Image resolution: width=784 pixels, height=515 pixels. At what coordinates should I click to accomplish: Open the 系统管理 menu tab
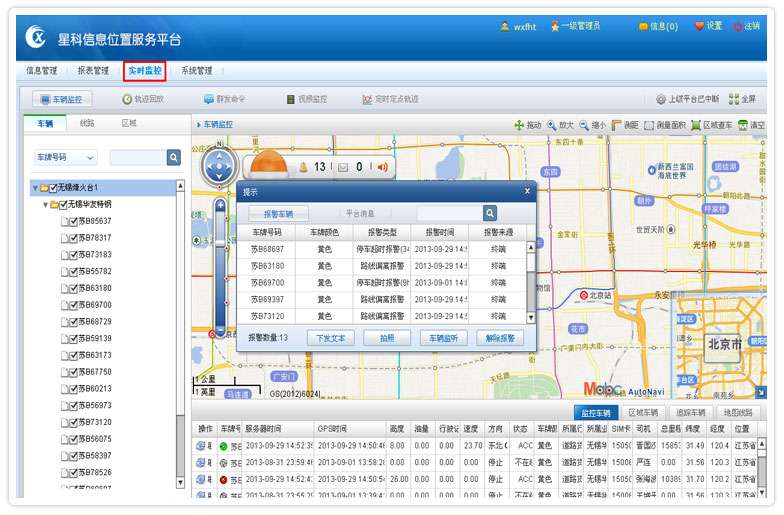click(x=196, y=71)
